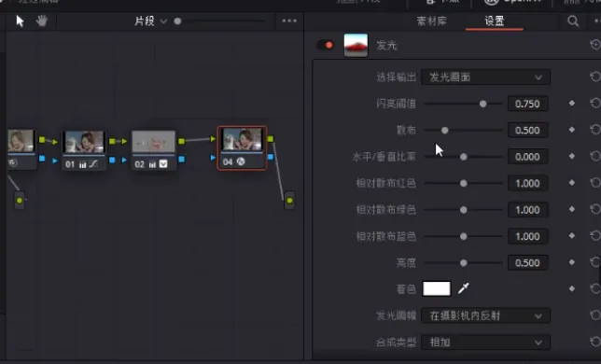The height and width of the screenshot is (364, 601).
Task: Click the 相对散布红色 slider handle
Action: pos(464,184)
